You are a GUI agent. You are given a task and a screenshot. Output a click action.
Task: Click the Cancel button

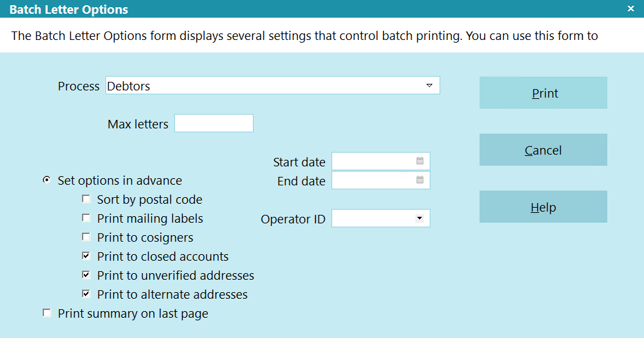pyautogui.click(x=543, y=150)
